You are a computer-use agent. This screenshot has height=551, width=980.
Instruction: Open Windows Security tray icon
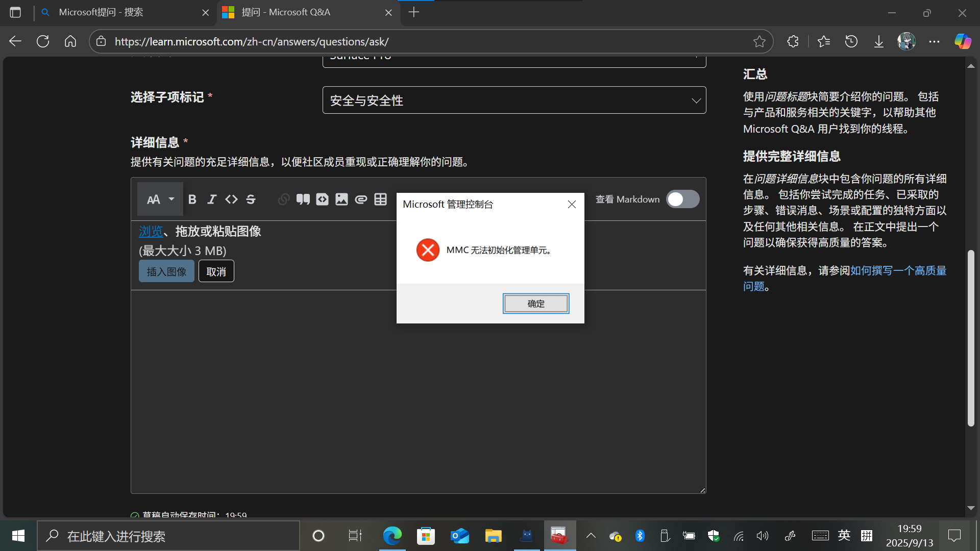coord(714,536)
